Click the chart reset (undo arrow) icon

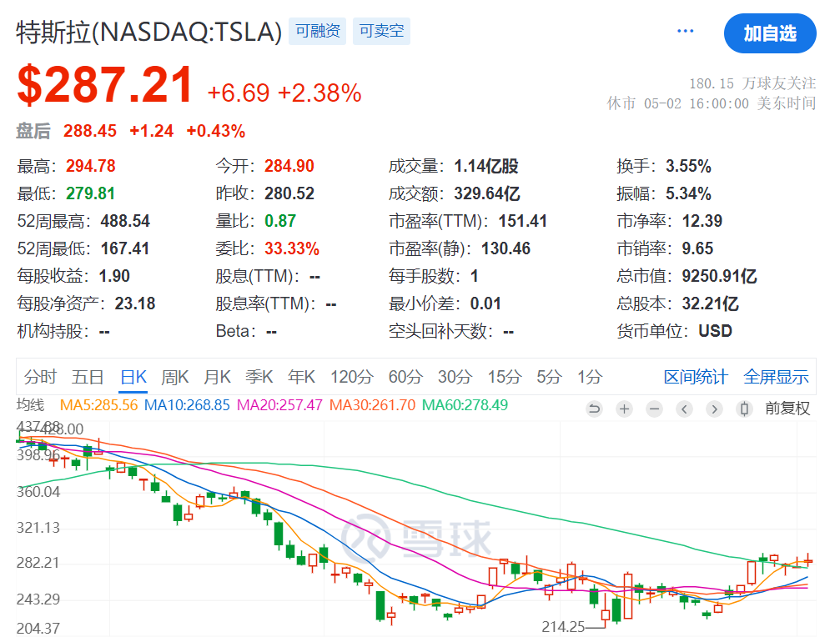pyautogui.click(x=594, y=409)
